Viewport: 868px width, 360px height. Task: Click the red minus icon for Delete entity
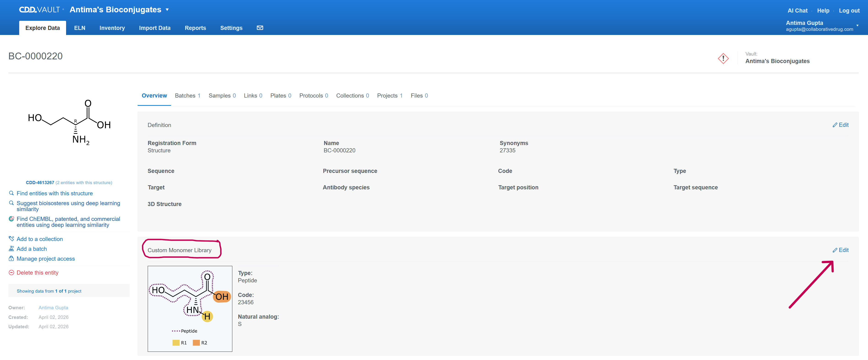tap(11, 273)
